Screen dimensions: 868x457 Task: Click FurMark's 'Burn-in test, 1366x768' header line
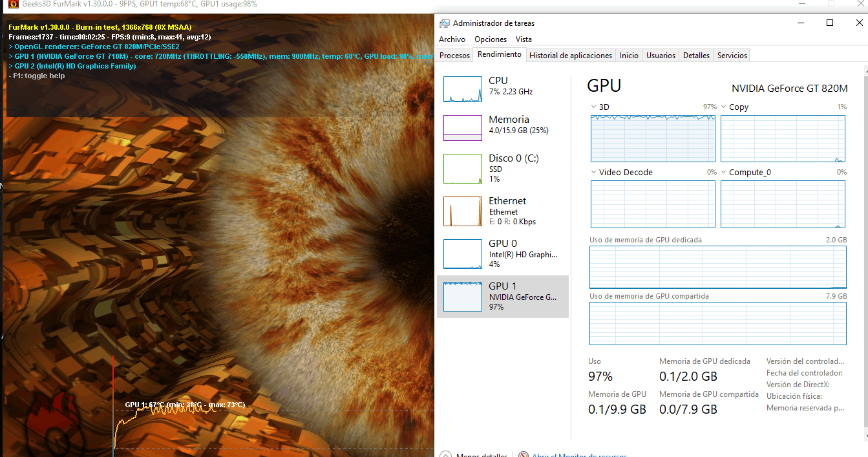100,27
